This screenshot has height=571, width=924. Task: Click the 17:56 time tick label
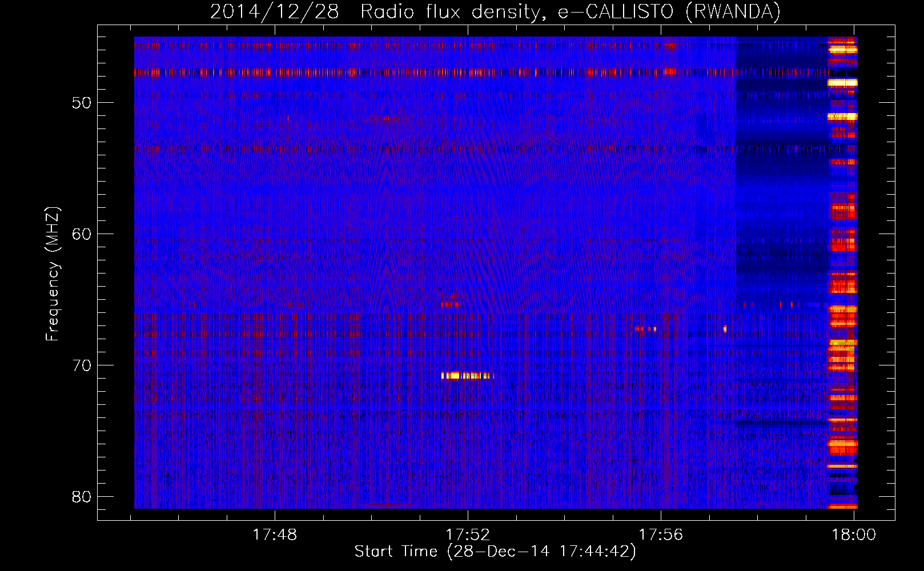pyautogui.click(x=661, y=535)
